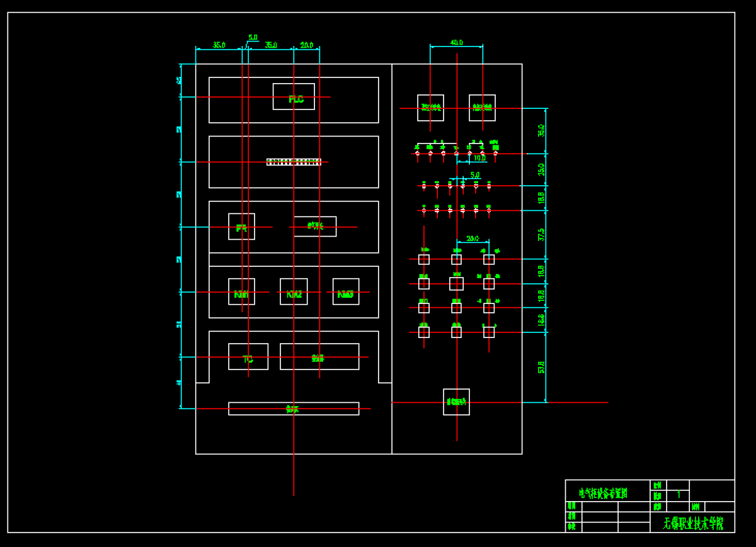Select the PLC component block
The height and width of the screenshot is (547, 756).
(x=294, y=98)
